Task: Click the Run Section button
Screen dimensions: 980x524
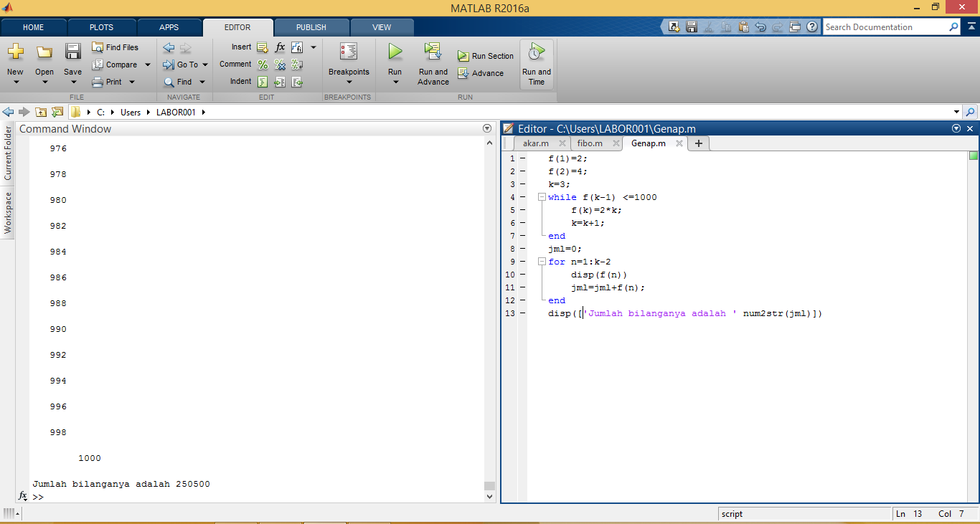Action: tap(486, 56)
